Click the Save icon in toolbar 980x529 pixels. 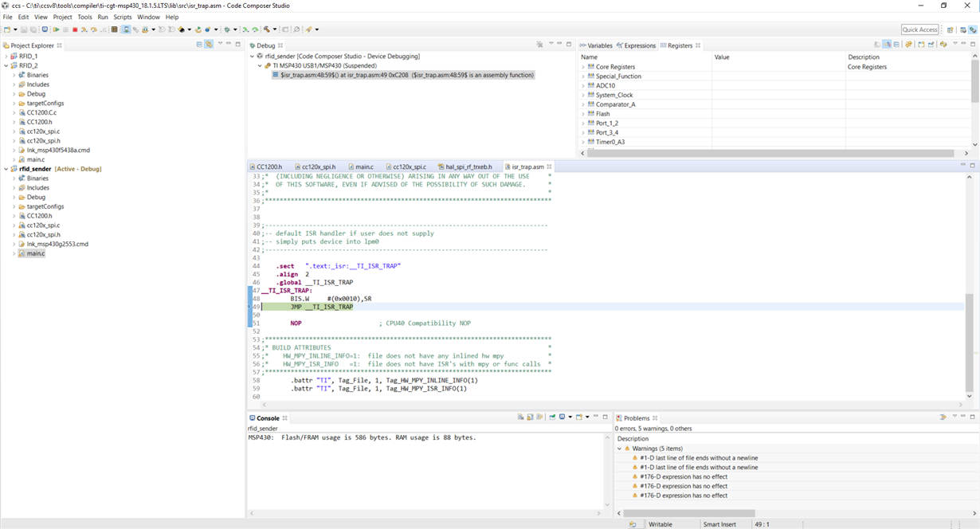point(24,29)
